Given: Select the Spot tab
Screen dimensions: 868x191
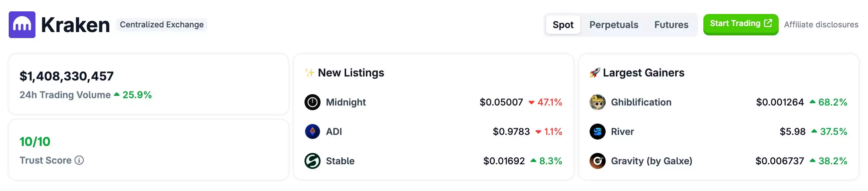Looking at the screenshot, I should [563, 25].
